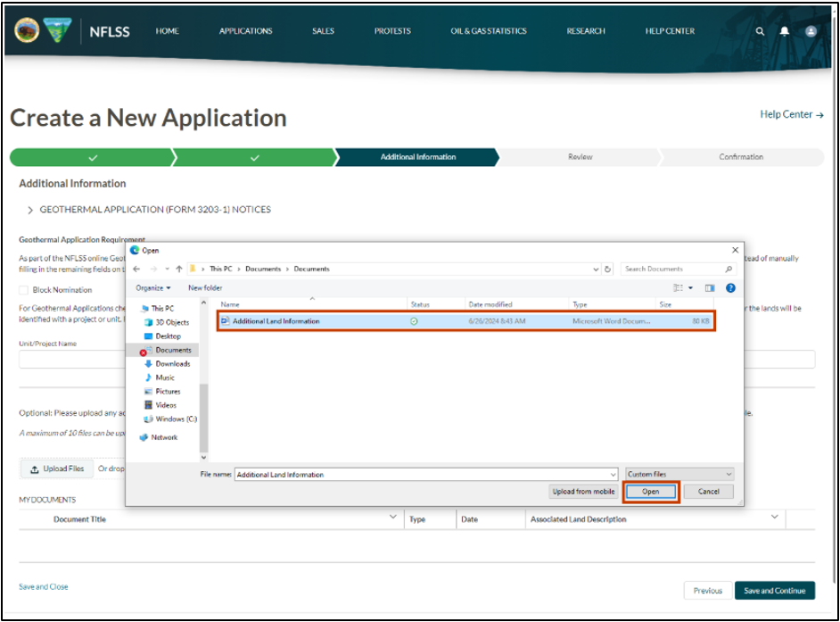Close the Open file dialog
This screenshot has width=840, height=622.
735,251
